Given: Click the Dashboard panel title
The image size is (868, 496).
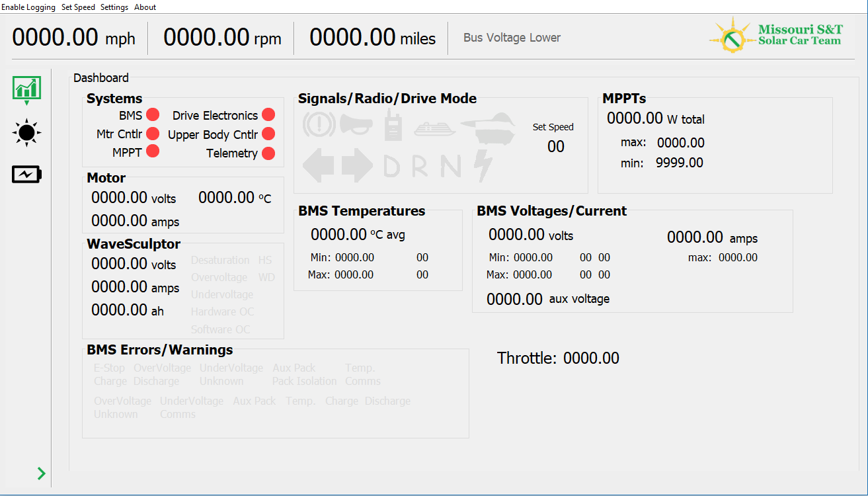Looking at the screenshot, I should [101, 78].
